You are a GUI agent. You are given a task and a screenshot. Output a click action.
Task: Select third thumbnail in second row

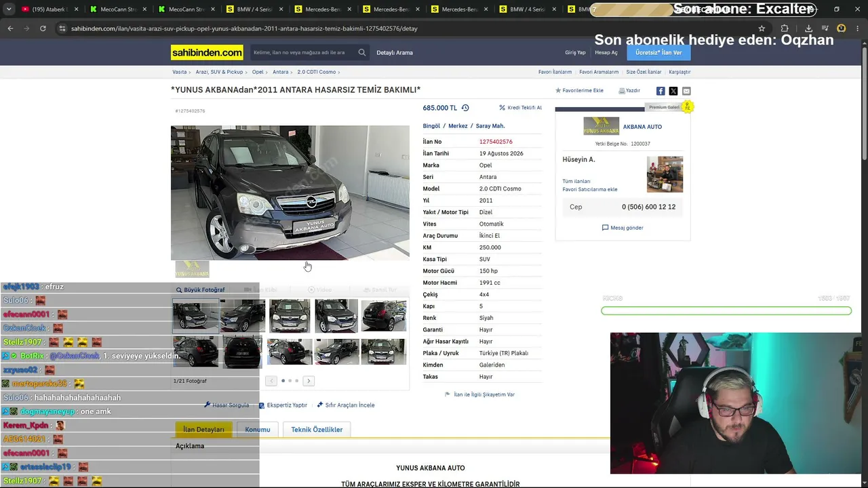(290, 352)
